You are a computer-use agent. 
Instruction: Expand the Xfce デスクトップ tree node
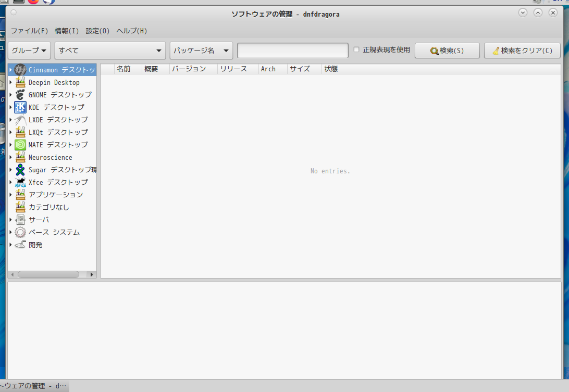pos(10,182)
